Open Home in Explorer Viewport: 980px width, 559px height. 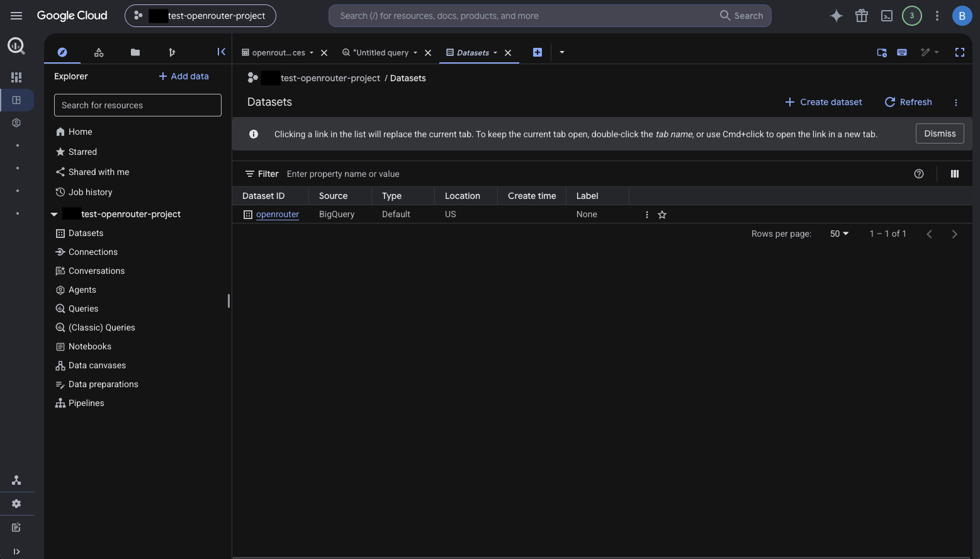(80, 132)
